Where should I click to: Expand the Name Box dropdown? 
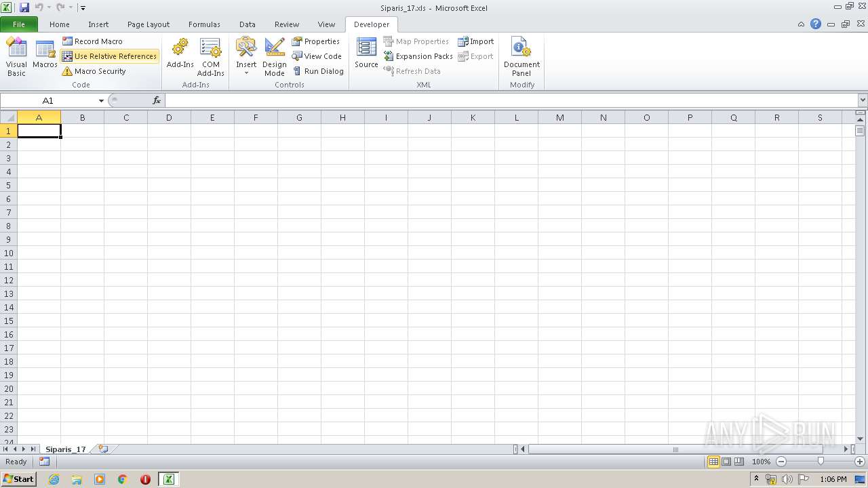point(101,100)
